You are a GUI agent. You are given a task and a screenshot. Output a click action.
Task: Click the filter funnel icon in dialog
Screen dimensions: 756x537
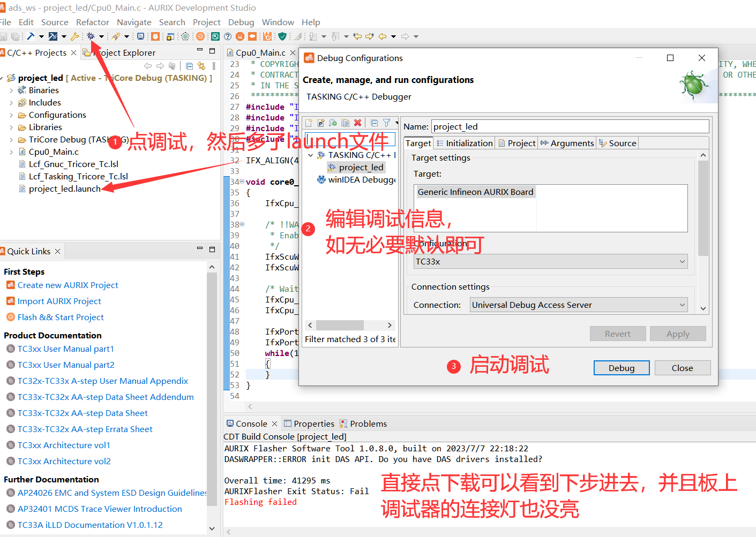point(386,123)
